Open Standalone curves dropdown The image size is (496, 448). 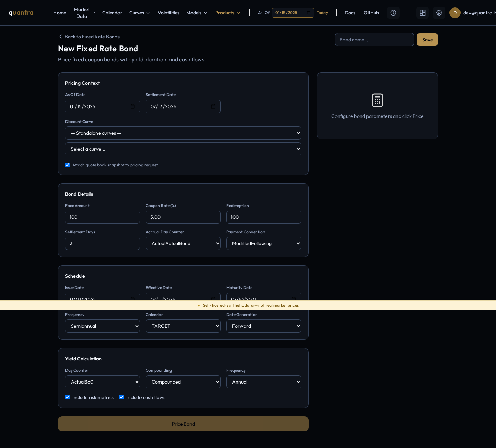183,133
